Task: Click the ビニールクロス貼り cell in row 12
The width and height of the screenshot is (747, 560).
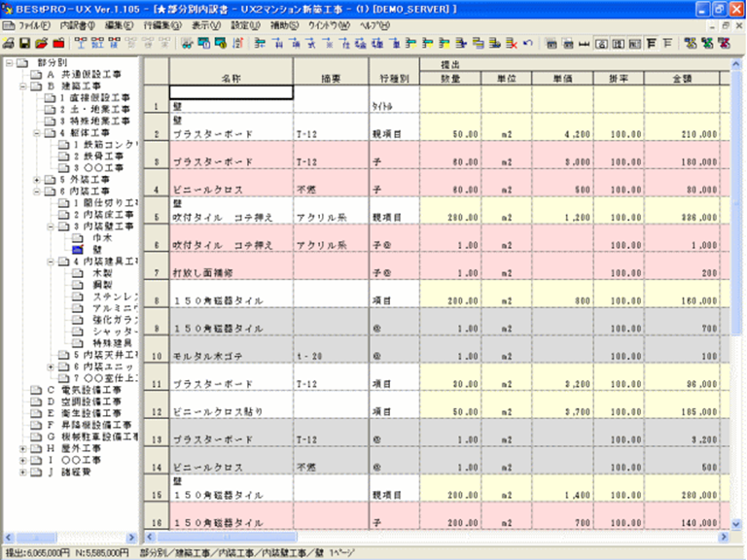Action: tap(231, 405)
